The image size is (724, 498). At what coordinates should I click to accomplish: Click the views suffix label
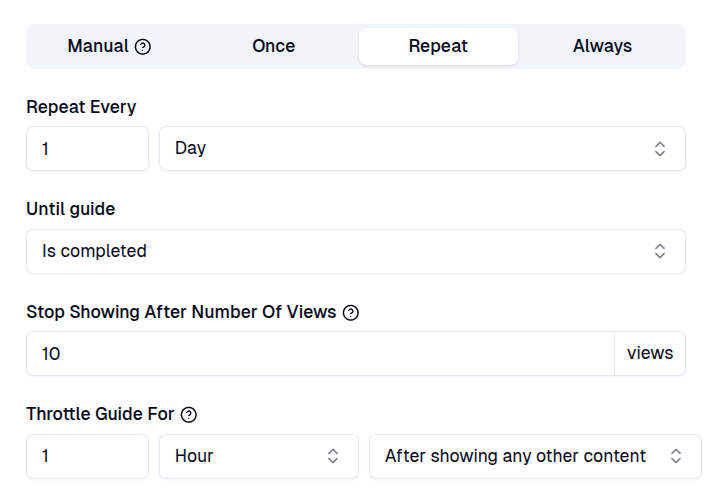pyautogui.click(x=650, y=354)
